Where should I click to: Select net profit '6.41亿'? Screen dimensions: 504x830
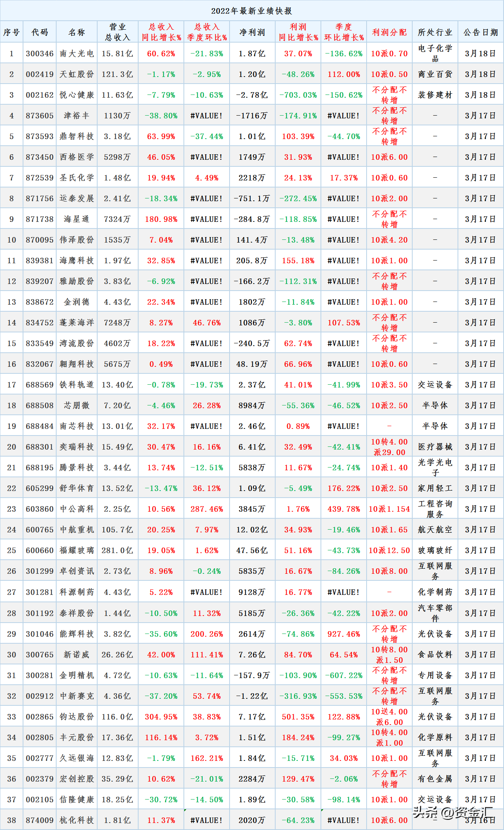[x=252, y=447]
